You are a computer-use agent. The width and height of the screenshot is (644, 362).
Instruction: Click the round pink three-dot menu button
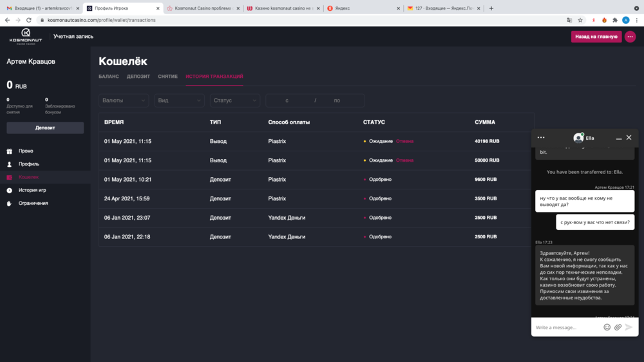[x=630, y=37]
